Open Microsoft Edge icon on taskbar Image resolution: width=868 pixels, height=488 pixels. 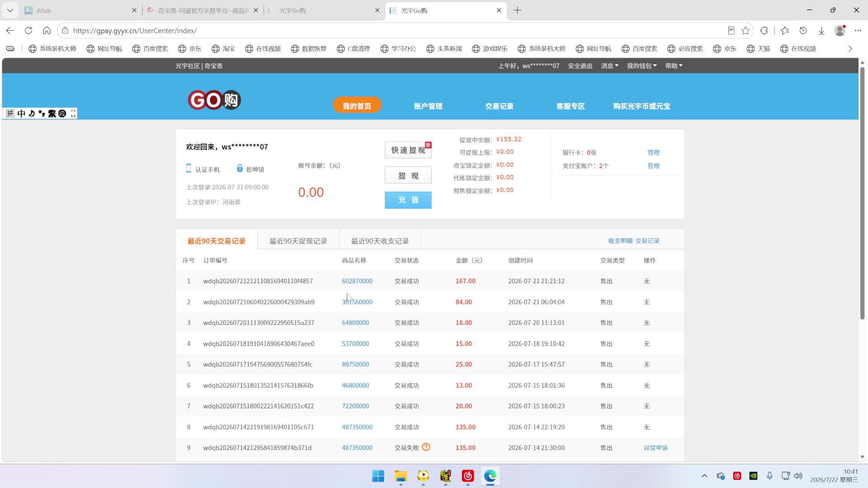click(x=490, y=476)
